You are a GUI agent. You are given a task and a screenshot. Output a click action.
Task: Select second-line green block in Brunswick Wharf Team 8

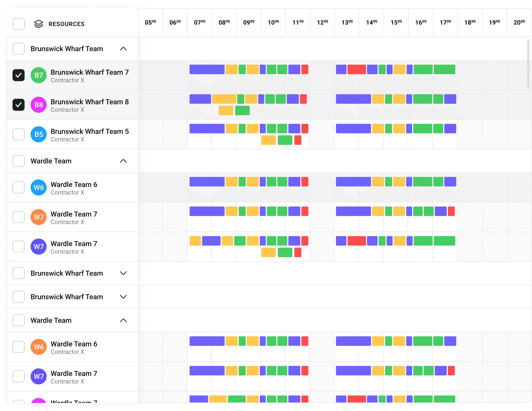[242, 111]
